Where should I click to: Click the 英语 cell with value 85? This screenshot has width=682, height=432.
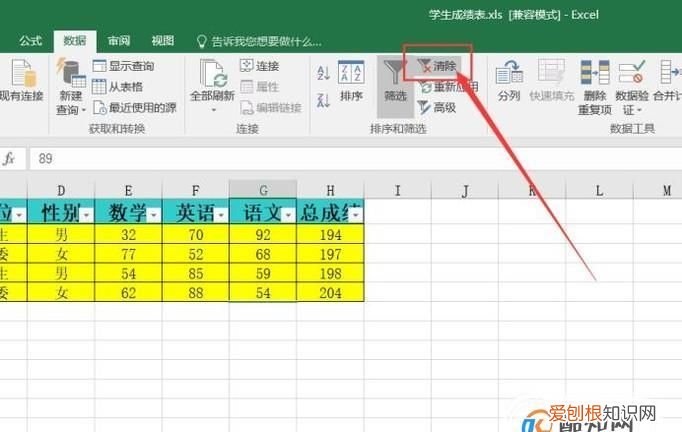pos(196,274)
